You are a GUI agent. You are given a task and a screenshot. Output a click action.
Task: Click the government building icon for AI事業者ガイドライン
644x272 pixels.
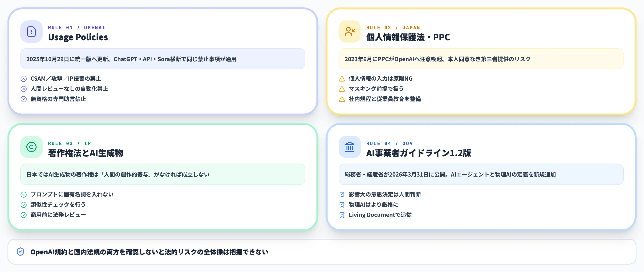(350, 147)
